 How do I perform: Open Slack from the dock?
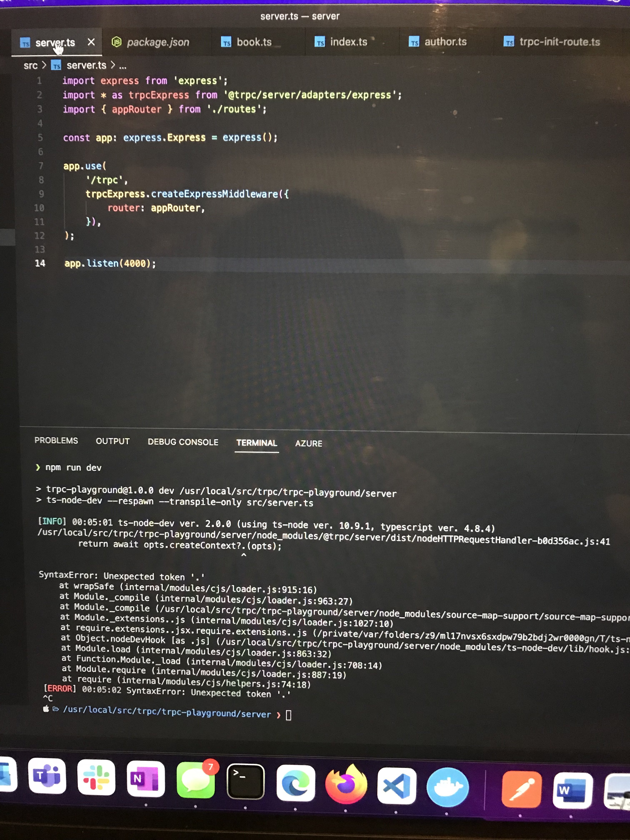click(x=96, y=777)
